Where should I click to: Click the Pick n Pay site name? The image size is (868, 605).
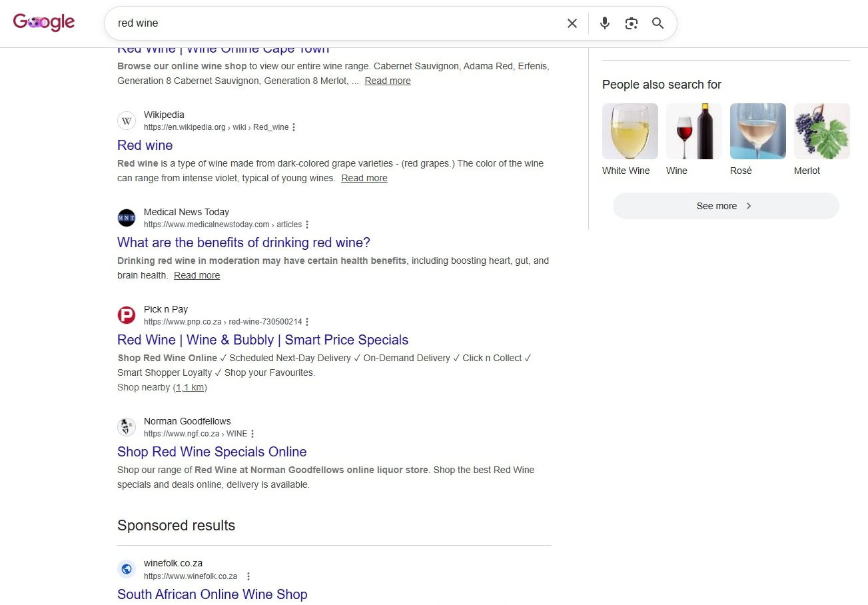[166, 309]
